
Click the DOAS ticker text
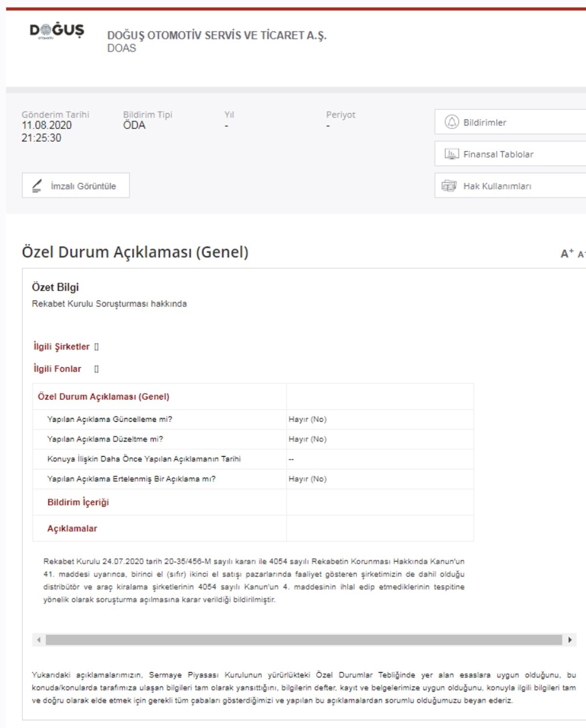(x=122, y=48)
